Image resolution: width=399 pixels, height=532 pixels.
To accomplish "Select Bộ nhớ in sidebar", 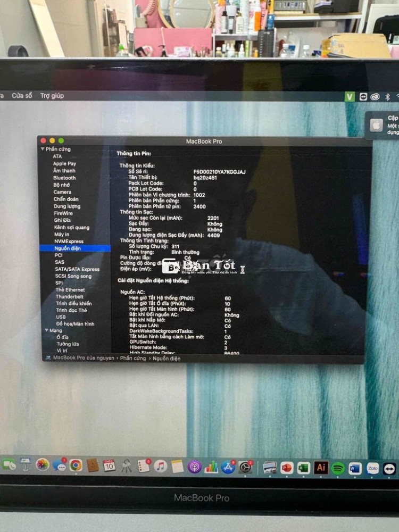I will click(x=61, y=185).
